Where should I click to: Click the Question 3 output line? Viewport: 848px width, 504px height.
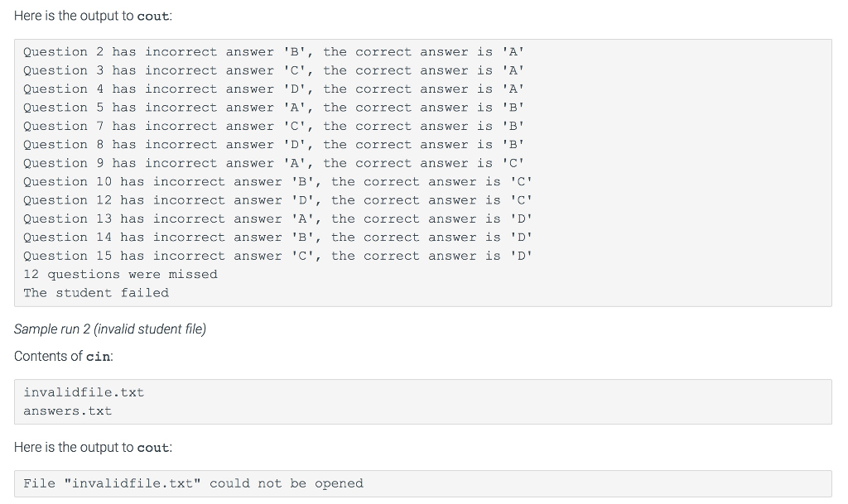[273, 70]
